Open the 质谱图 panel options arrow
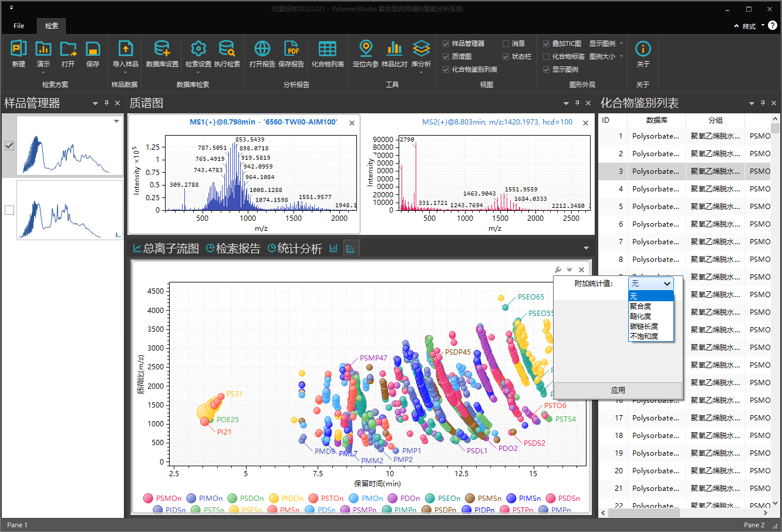Image resolution: width=782 pixels, height=532 pixels. pos(566,103)
